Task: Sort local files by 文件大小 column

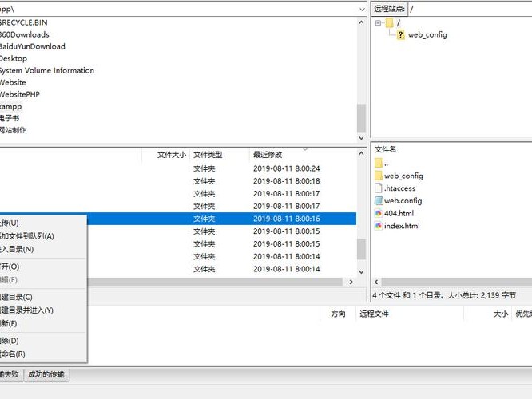Action: tap(165, 155)
